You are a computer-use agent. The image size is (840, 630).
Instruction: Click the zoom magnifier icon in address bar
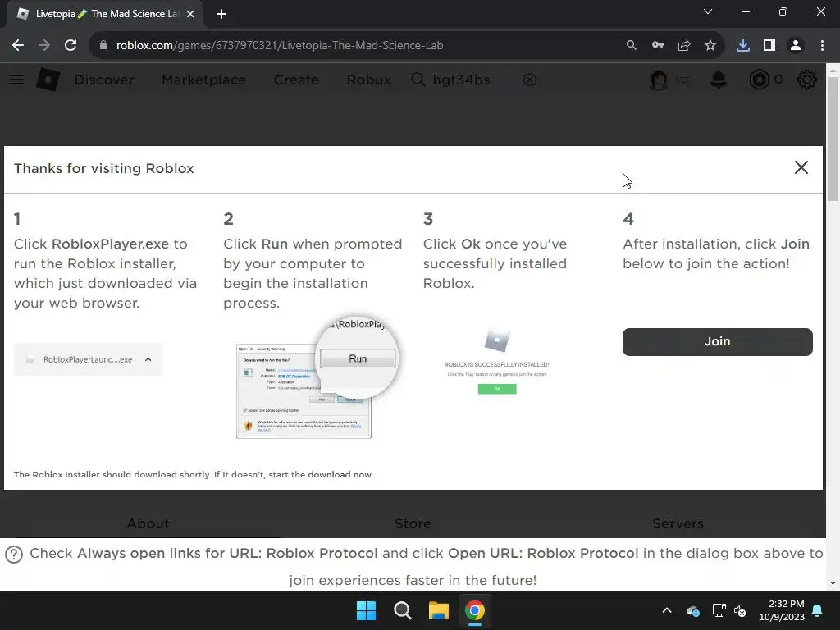[632, 46]
